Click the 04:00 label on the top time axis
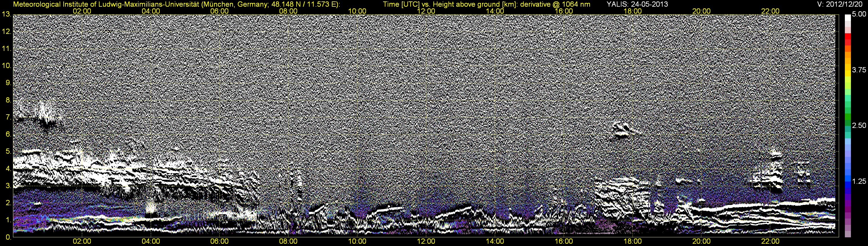The width and height of the screenshot is (868, 246). pyautogui.click(x=151, y=11)
